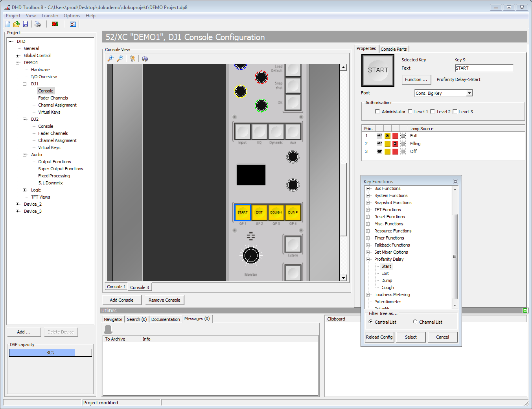Click the Reload Config button
This screenshot has width=532, height=409.
379,337
